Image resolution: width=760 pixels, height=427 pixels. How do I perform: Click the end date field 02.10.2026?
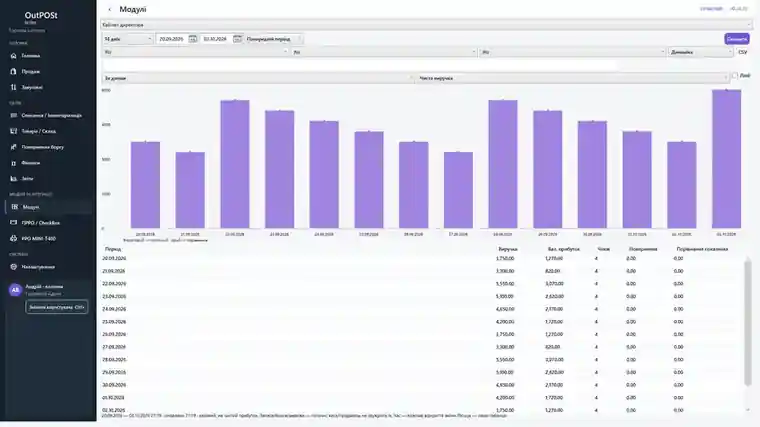tap(216, 39)
